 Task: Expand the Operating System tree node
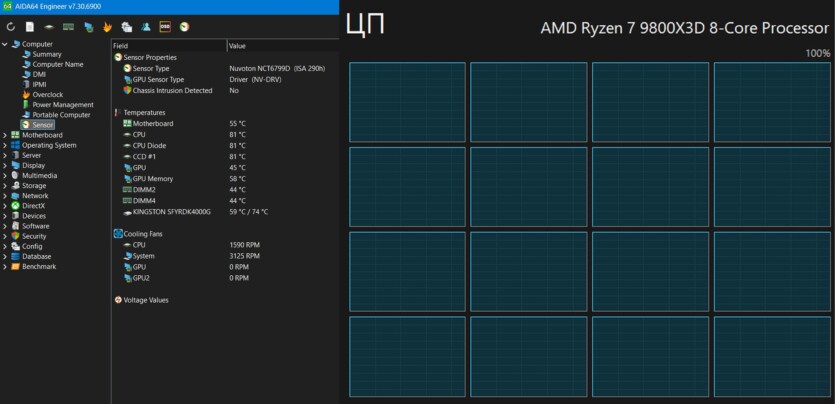[5, 145]
